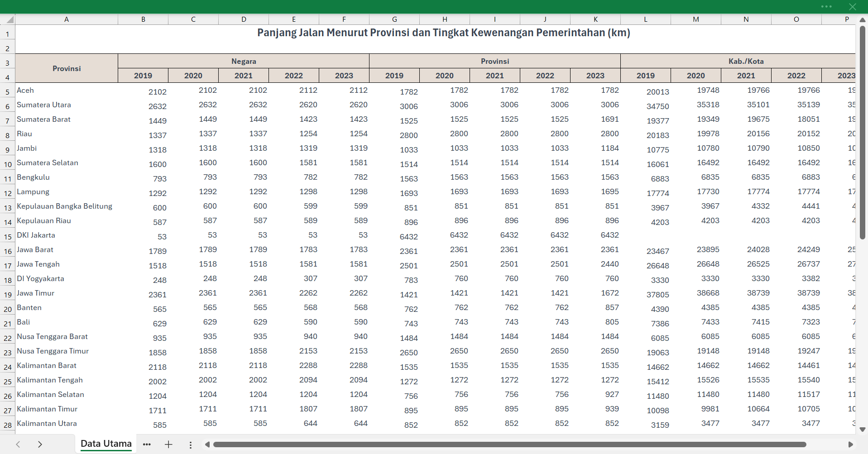Select the Bengkulu cell

tap(67, 177)
